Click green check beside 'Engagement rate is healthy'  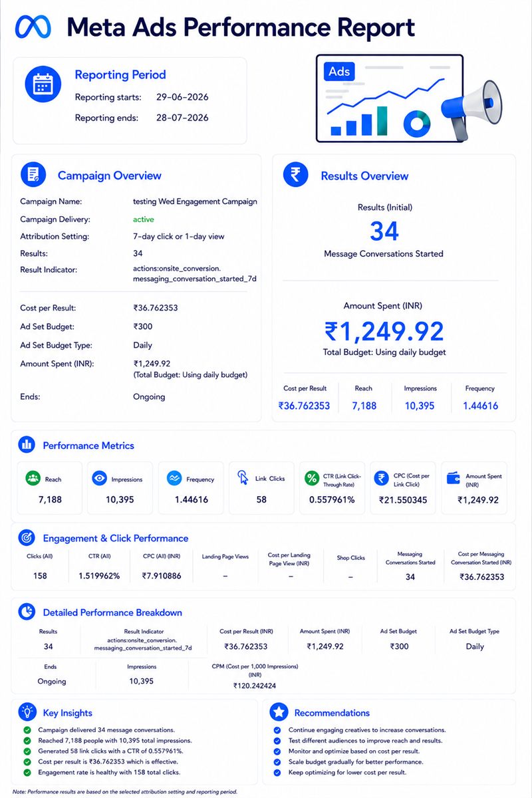(27, 772)
